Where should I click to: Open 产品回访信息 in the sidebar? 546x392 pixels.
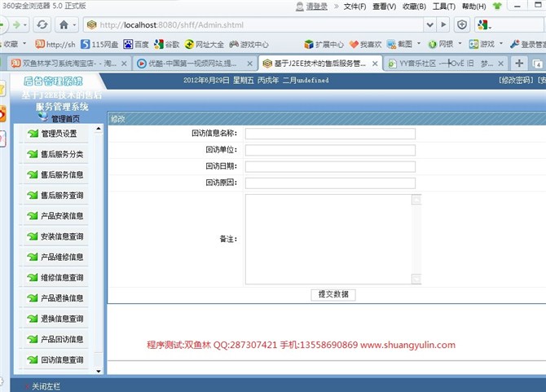[62, 339]
